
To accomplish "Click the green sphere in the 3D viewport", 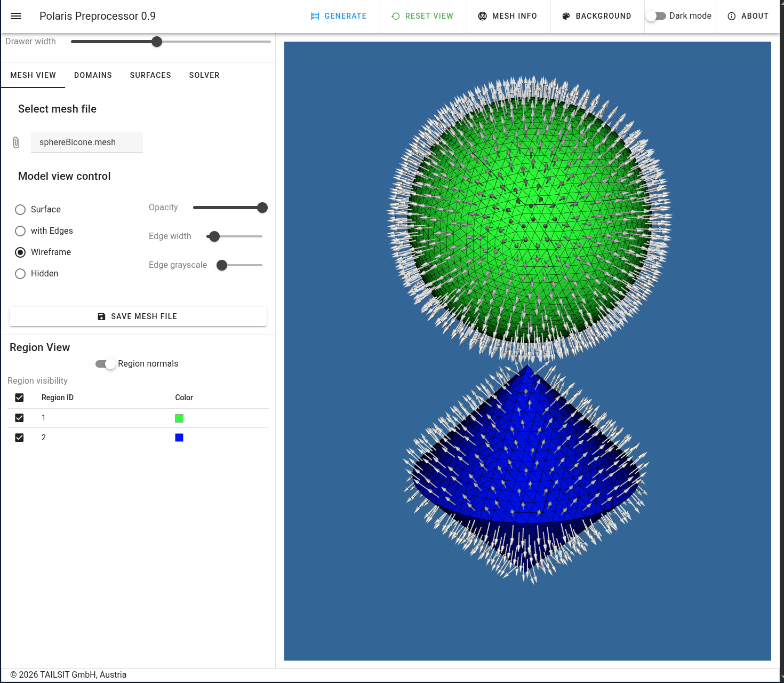I will 529,219.
